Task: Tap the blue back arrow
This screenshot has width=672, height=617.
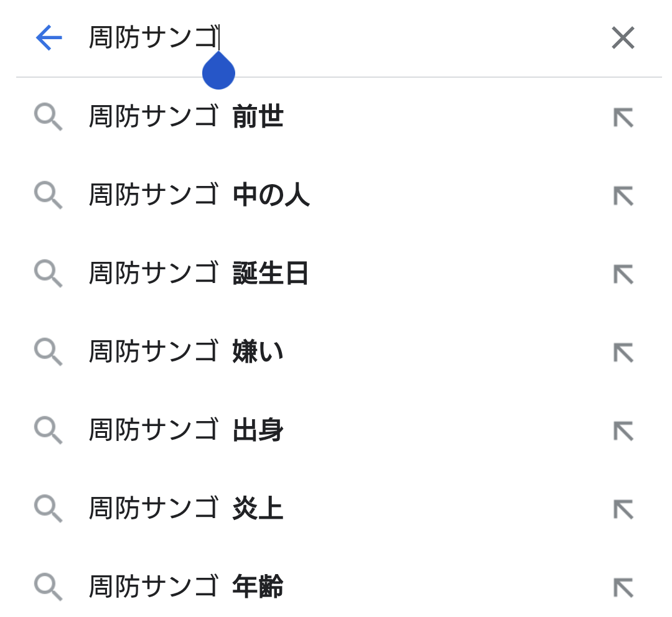Action: [x=49, y=38]
